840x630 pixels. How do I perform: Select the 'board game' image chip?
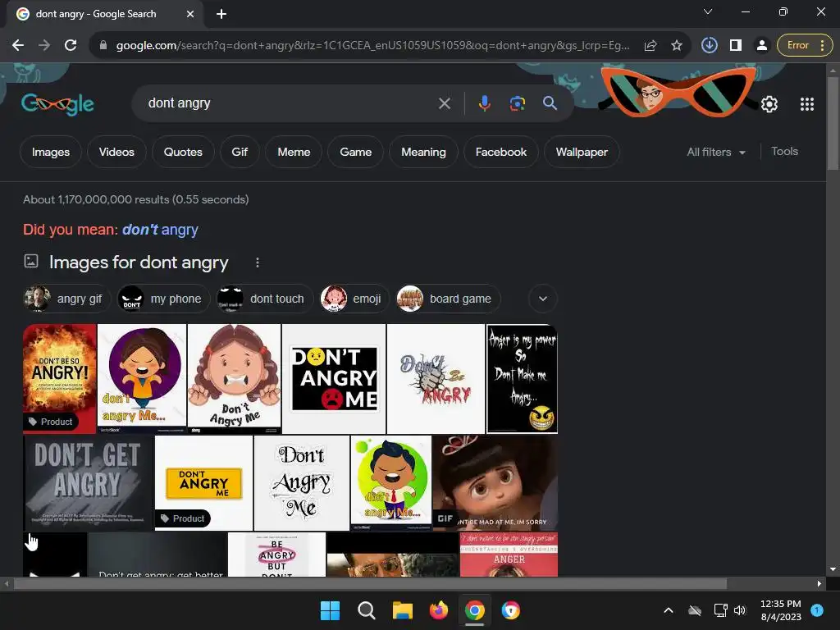pos(449,299)
